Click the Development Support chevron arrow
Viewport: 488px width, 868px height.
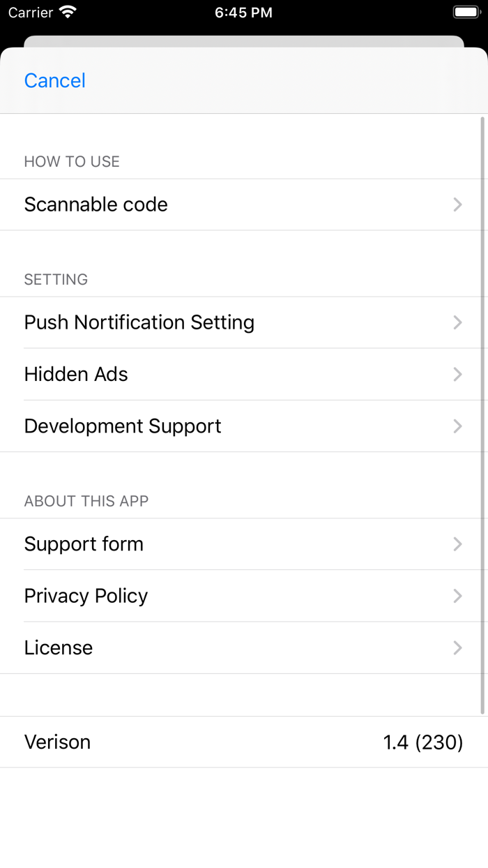click(x=457, y=426)
